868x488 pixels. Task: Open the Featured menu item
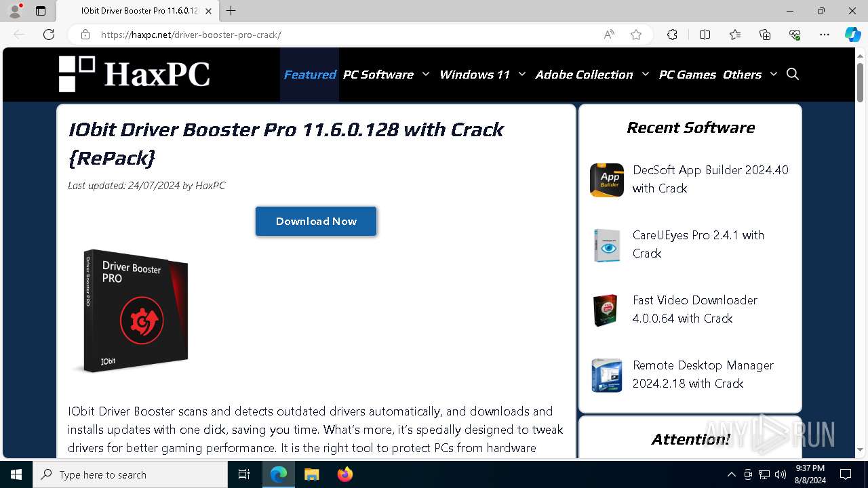tap(310, 75)
